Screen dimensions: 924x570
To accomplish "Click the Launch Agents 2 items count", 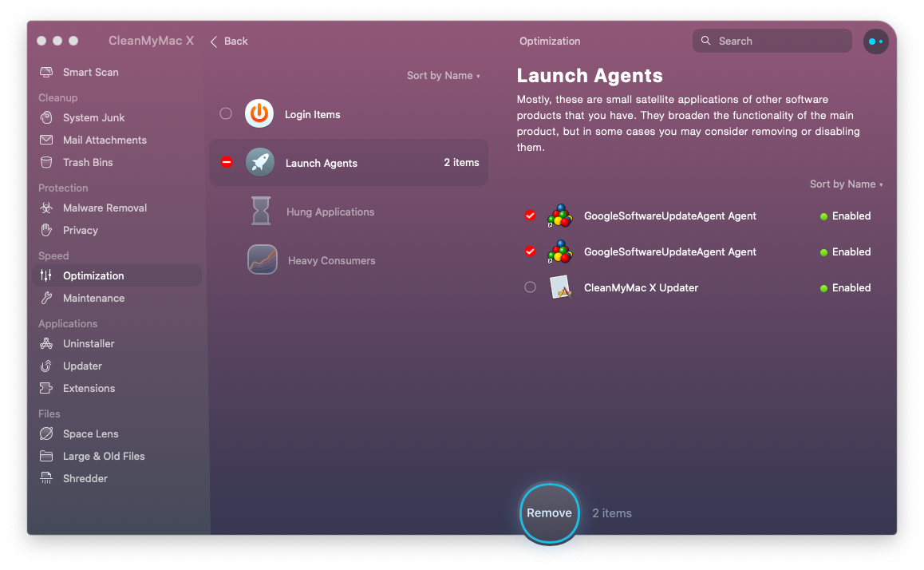I will coord(461,162).
